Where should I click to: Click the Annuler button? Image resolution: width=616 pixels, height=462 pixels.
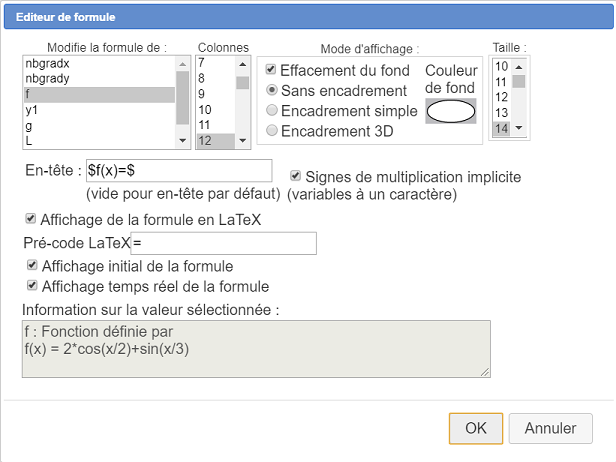tap(550, 428)
